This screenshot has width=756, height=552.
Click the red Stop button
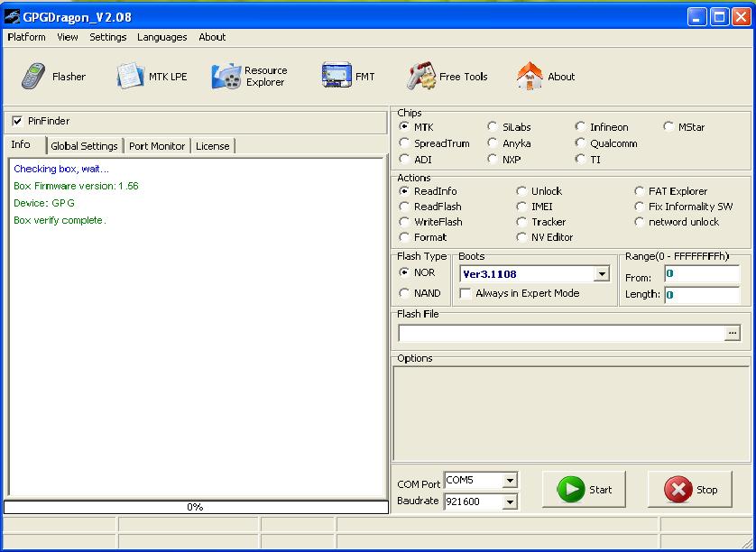coord(690,490)
